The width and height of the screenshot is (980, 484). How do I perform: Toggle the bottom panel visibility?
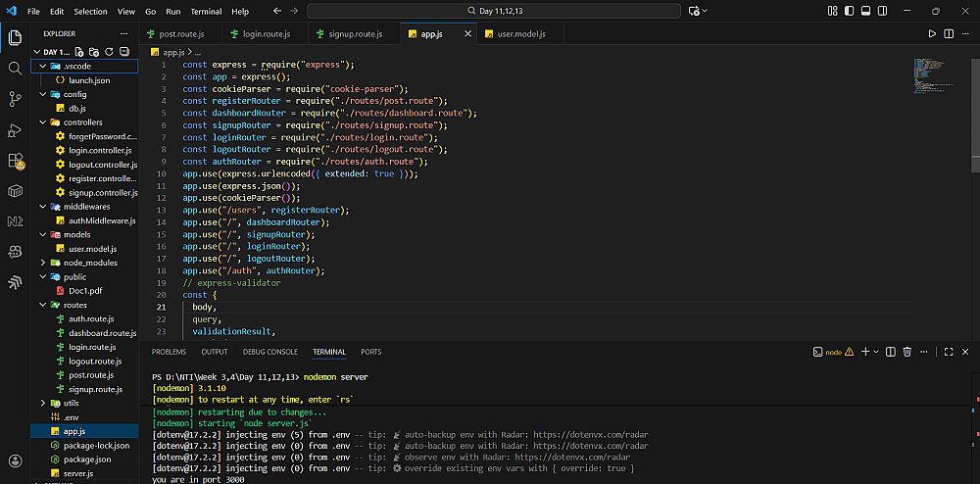pyautogui.click(x=863, y=11)
